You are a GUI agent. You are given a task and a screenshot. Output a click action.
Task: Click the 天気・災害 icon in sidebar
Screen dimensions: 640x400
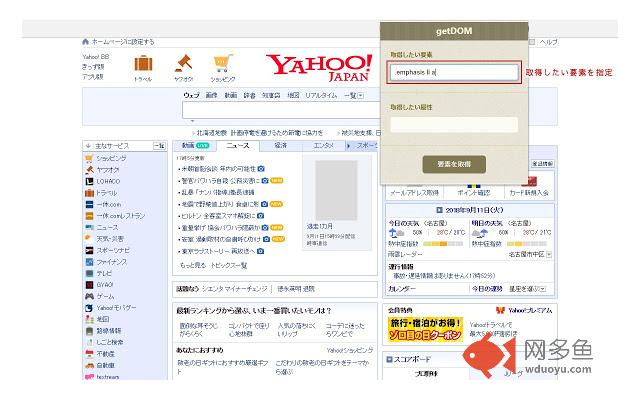(x=89, y=238)
